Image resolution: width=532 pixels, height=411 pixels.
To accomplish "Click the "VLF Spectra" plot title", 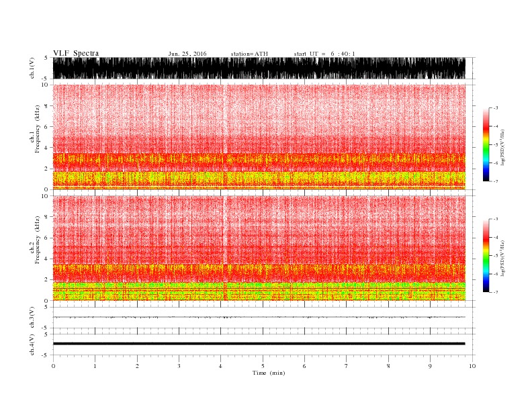I will [76, 53].
